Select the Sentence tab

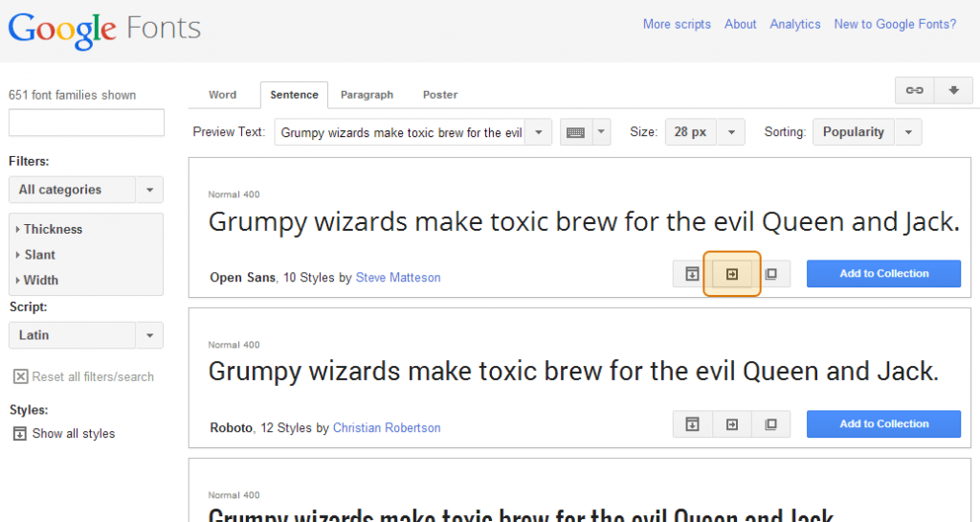tap(294, 95)
